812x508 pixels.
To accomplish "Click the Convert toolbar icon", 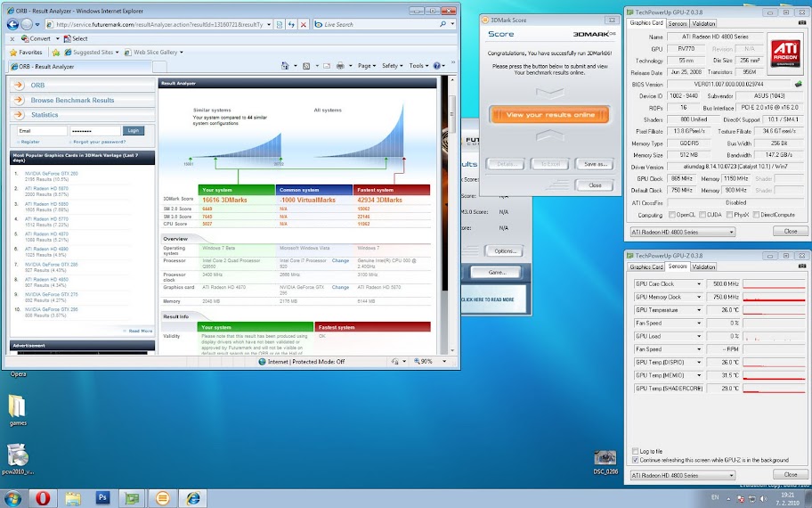I will point(37,38).
